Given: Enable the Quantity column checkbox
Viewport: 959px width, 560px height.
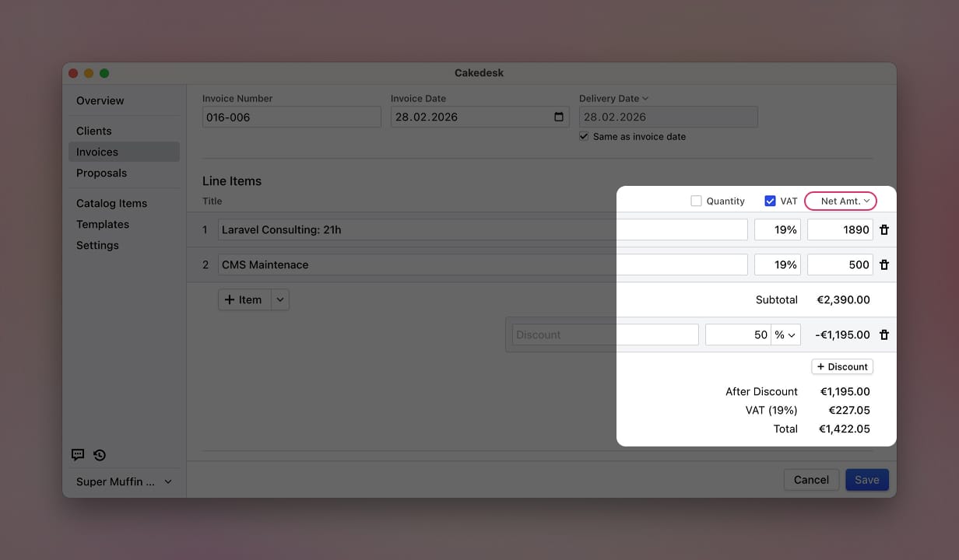Looking at the screenshot, I should pyautogui.click(x=695, y=201).
